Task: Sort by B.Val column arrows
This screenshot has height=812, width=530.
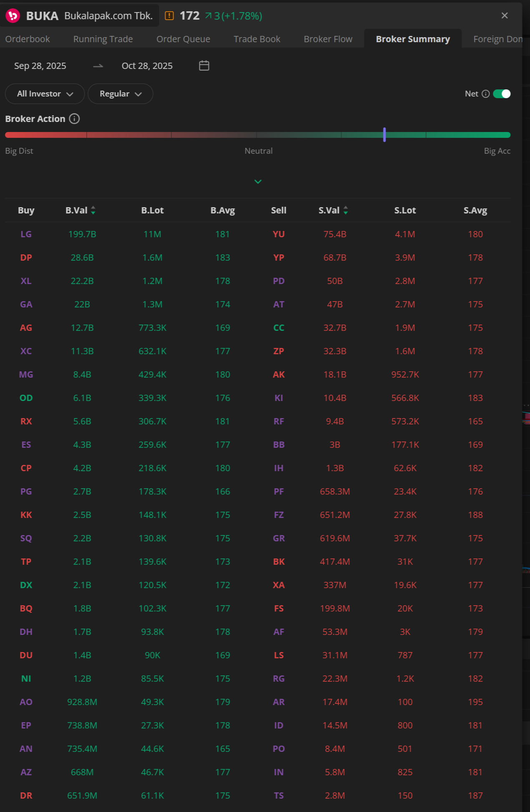Action: [93, 211]
